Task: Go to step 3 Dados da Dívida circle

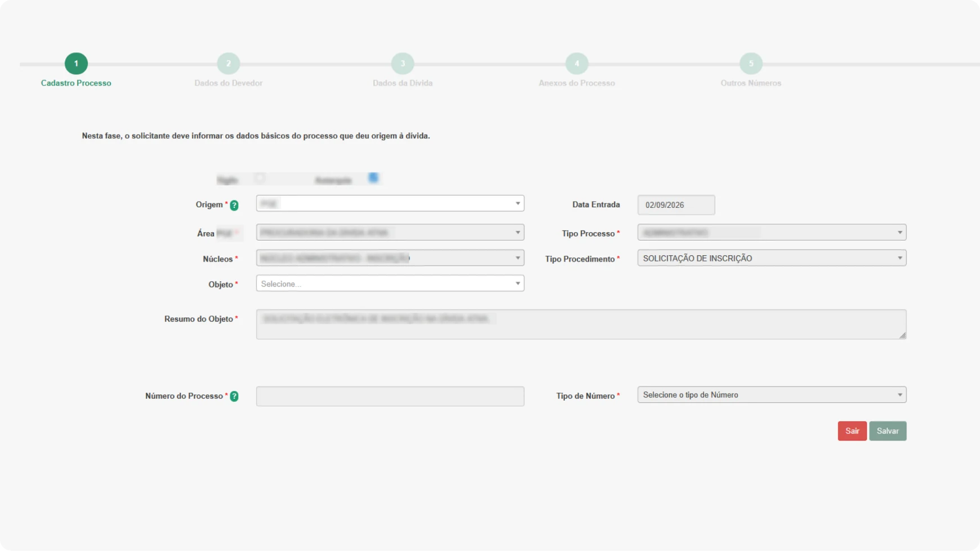Action: [x=403, y=64]
